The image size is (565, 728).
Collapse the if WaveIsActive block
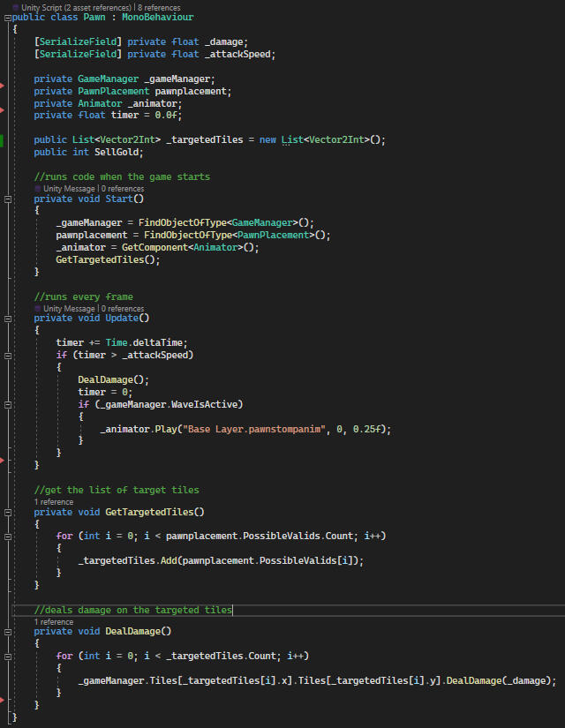(x=7, y=404)
